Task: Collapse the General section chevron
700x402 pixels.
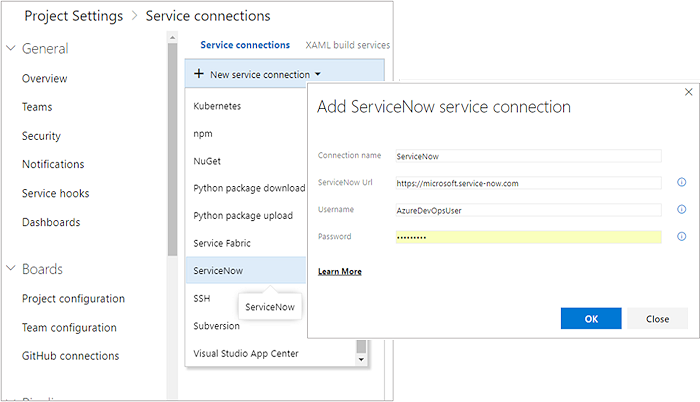Action: click(11, 48)
